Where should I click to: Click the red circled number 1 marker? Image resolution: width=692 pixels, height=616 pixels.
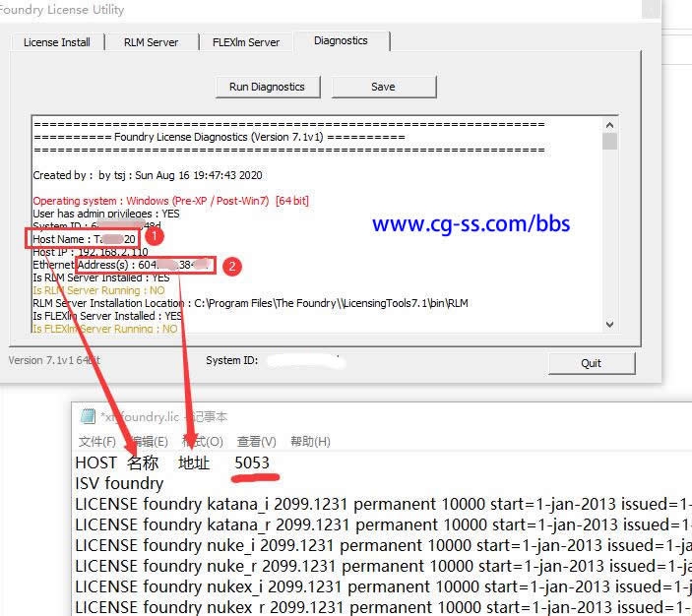tap(153, 237)
